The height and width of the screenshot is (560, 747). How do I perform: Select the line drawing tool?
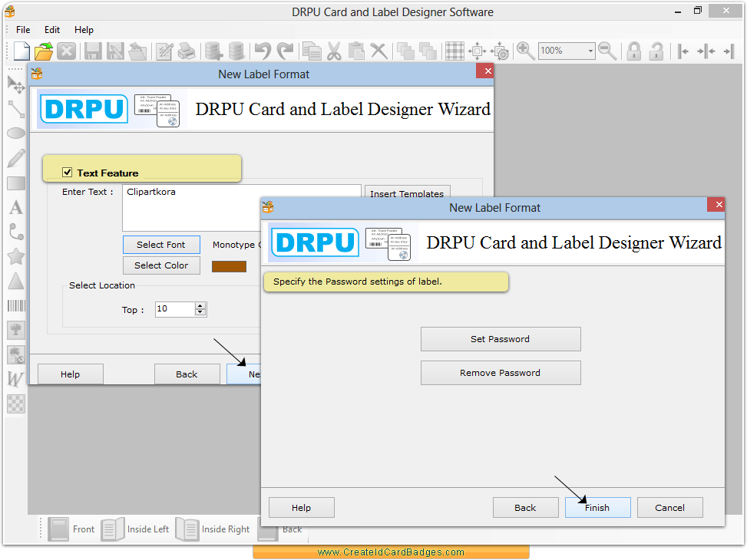pyautogui.click(x=16, y=109)
